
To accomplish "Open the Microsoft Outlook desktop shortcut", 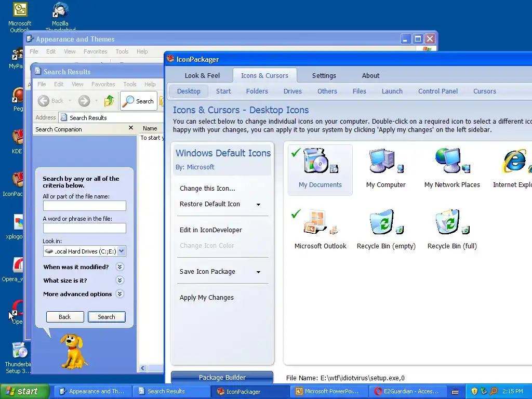I will [x=20, y=17].
